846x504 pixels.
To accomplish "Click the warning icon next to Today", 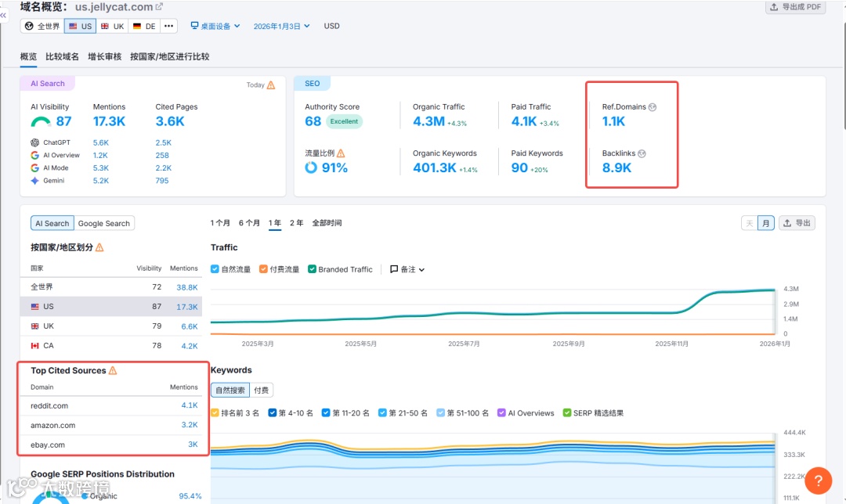I will point(271,85).
